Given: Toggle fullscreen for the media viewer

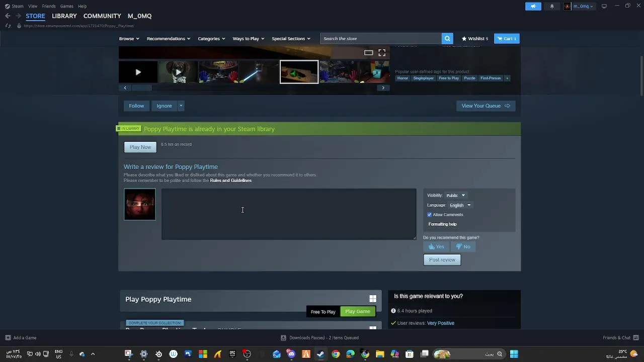Looking at the screenshot, I should (x=382, y=52).
